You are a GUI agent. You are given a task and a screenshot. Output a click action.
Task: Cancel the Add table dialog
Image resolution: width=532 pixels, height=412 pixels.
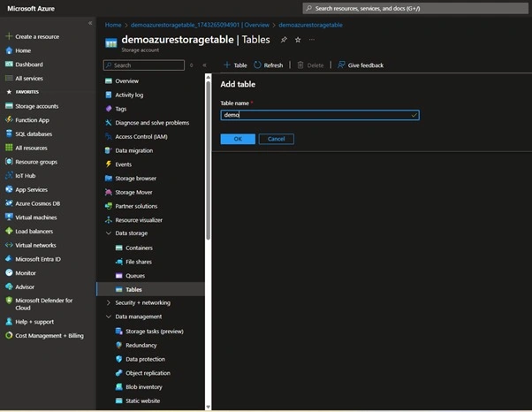point(277,139)
